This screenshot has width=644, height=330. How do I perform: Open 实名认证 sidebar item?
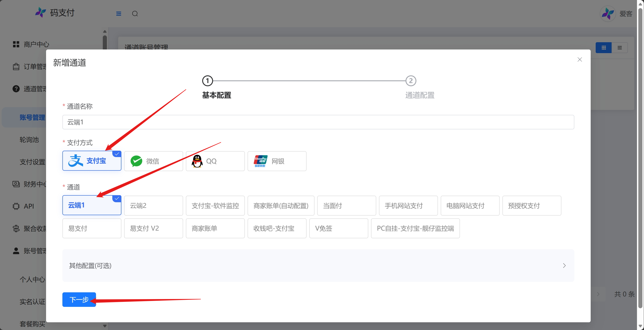click(x=32, y=301)
